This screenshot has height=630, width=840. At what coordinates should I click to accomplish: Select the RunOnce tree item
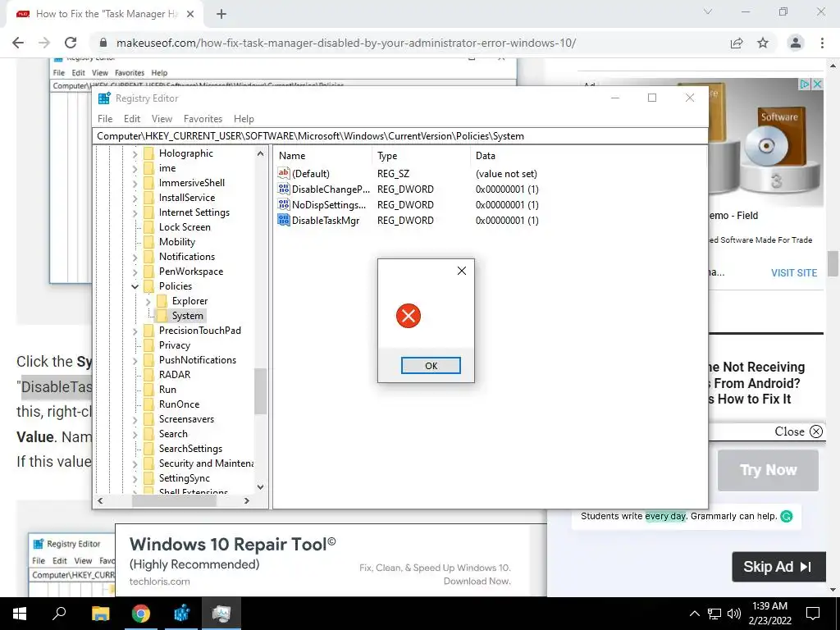pos(179,404)
